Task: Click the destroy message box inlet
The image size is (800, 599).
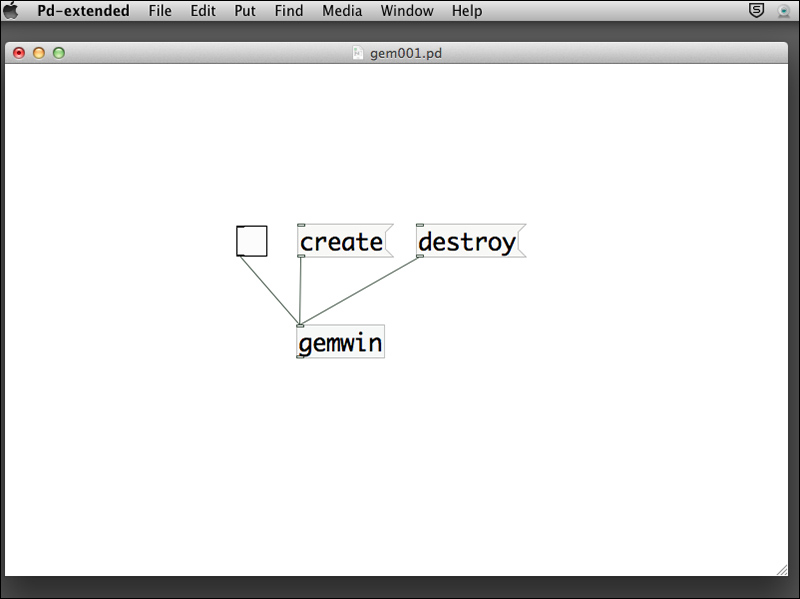Action: pos(420,225)
